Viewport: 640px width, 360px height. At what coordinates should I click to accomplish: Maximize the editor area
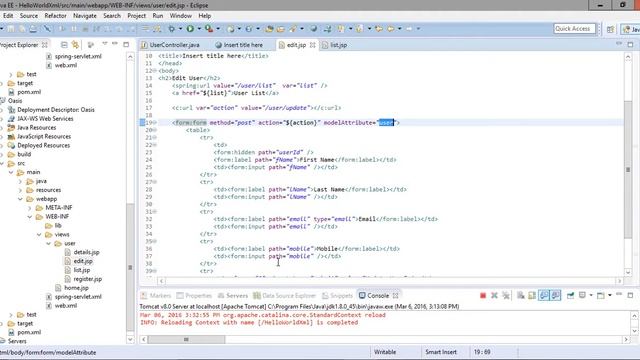pyautogui.click(x=630, y=44)
